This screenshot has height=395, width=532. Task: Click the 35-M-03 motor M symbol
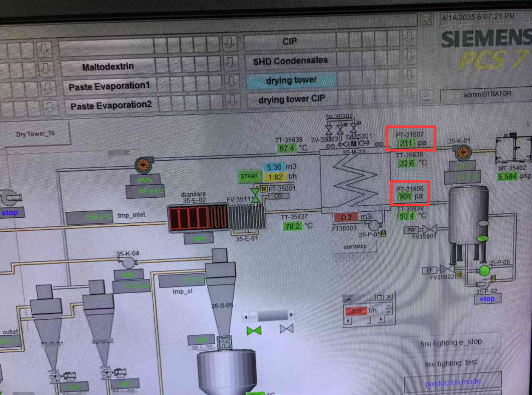354,144
